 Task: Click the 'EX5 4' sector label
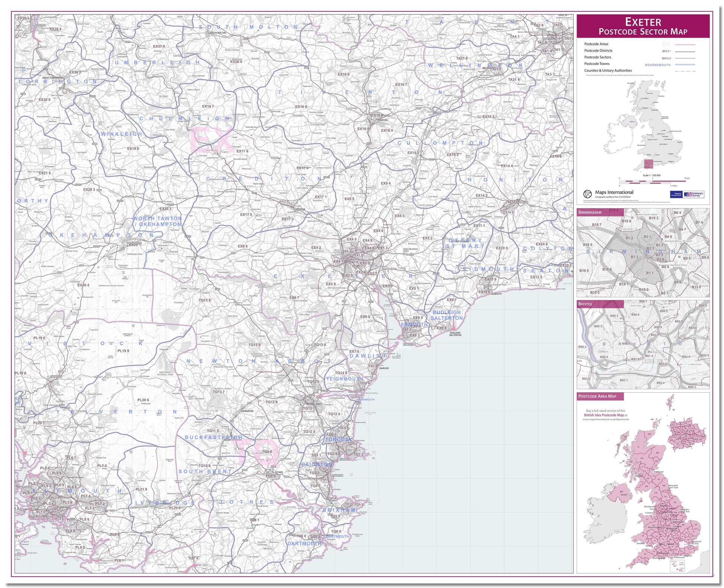(x=386, y=183)
